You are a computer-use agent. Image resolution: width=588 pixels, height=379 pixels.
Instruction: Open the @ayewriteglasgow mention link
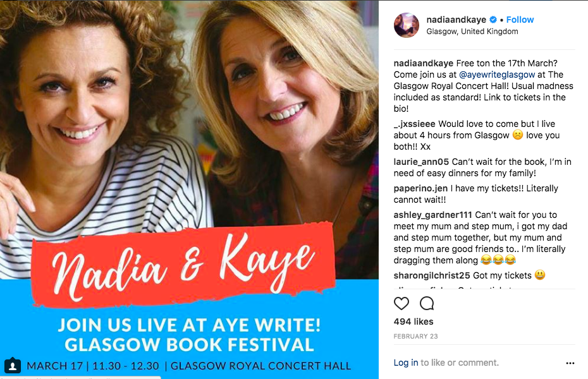[x=497, y=75]
